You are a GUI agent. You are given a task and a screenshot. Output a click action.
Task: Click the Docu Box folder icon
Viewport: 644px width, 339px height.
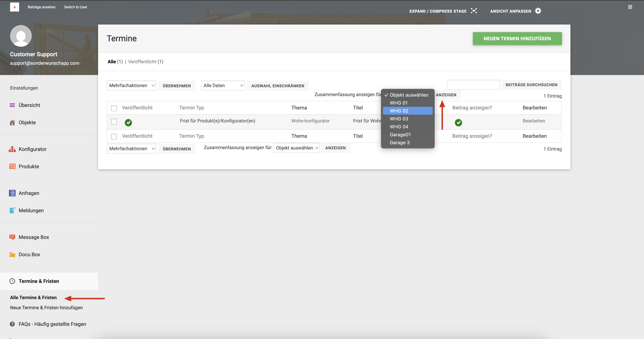pyautogui.click(x=12, y=254)
